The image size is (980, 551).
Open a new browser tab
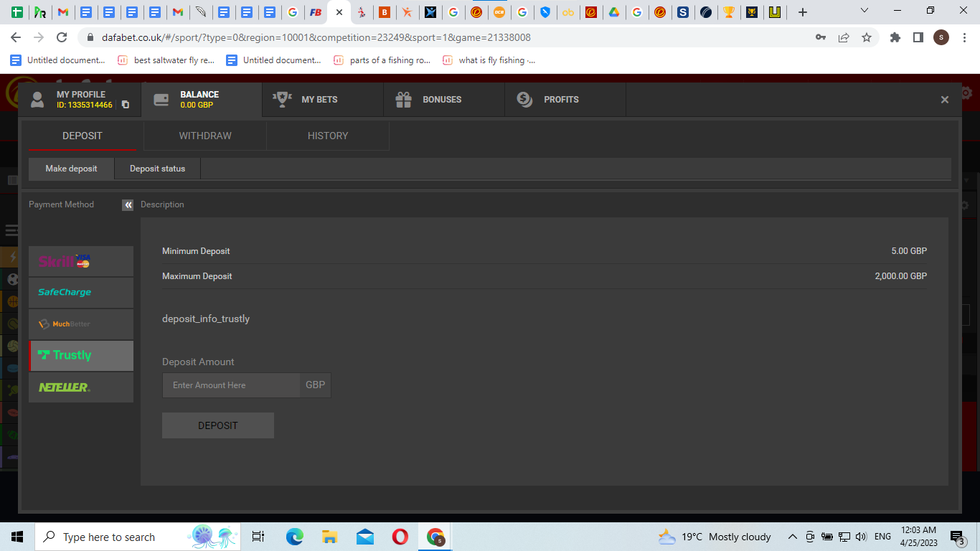tap(803, 12)
